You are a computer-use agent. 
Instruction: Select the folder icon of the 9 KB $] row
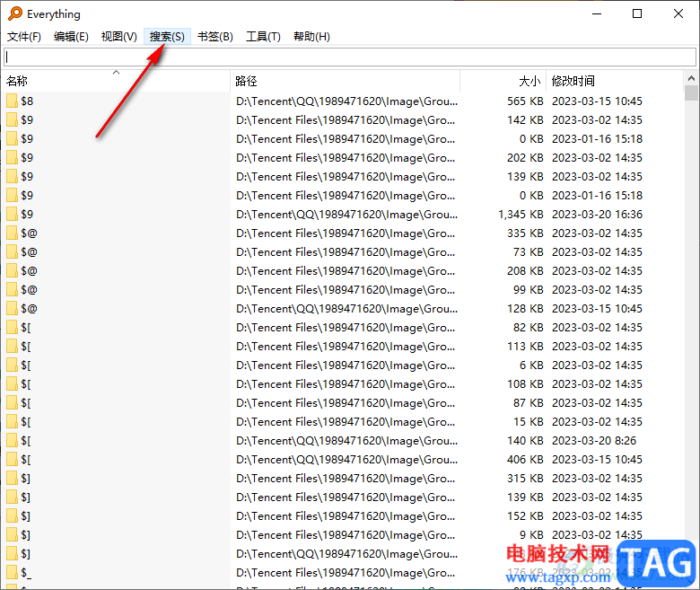tap(12, 535)
